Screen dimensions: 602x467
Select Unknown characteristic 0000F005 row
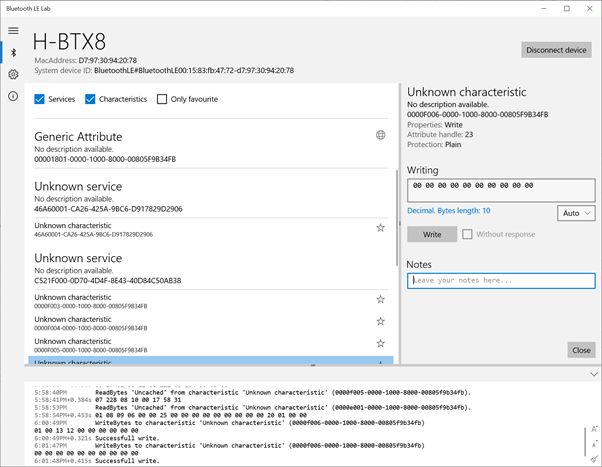(211, 345)
